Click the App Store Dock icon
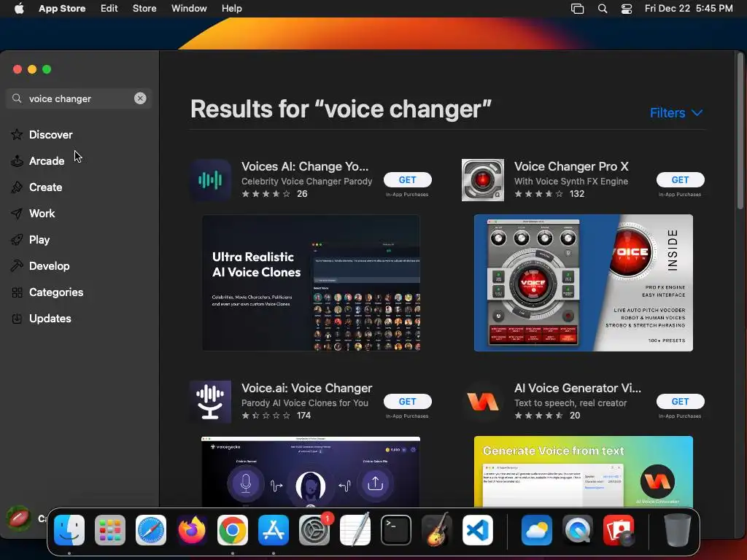 coord(274,530)
